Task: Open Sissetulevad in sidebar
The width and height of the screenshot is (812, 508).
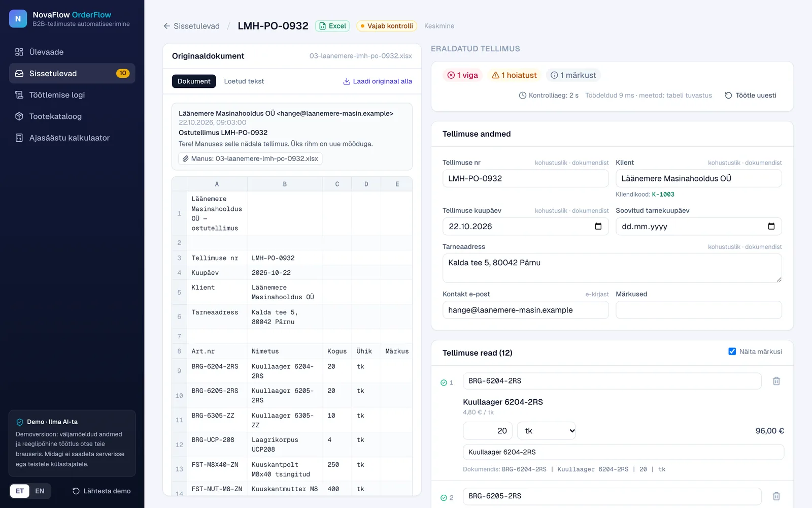Action: [72, 73]
